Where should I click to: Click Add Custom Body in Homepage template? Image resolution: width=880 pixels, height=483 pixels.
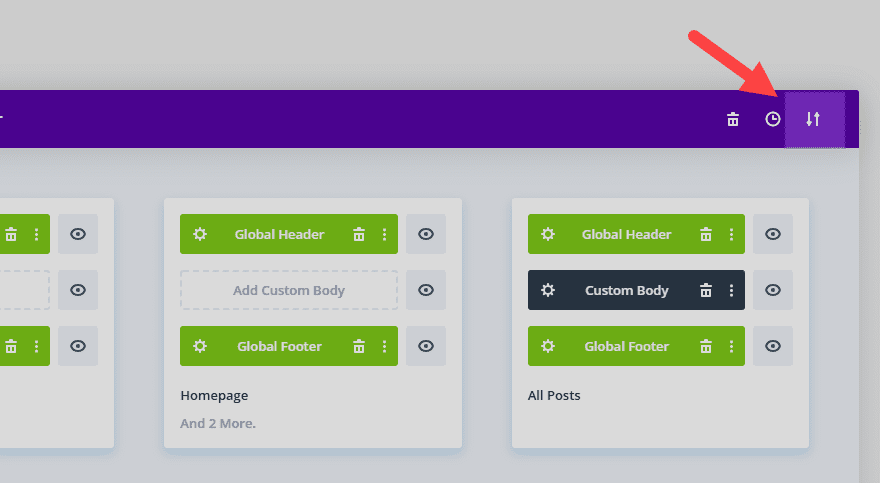coord(288,290)
